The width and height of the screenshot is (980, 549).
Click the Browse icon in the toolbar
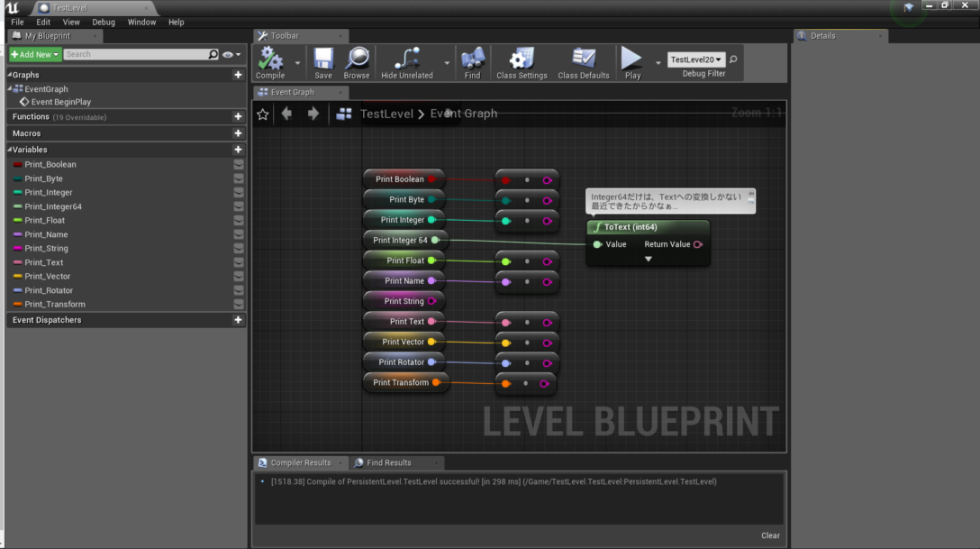point(357,59)
